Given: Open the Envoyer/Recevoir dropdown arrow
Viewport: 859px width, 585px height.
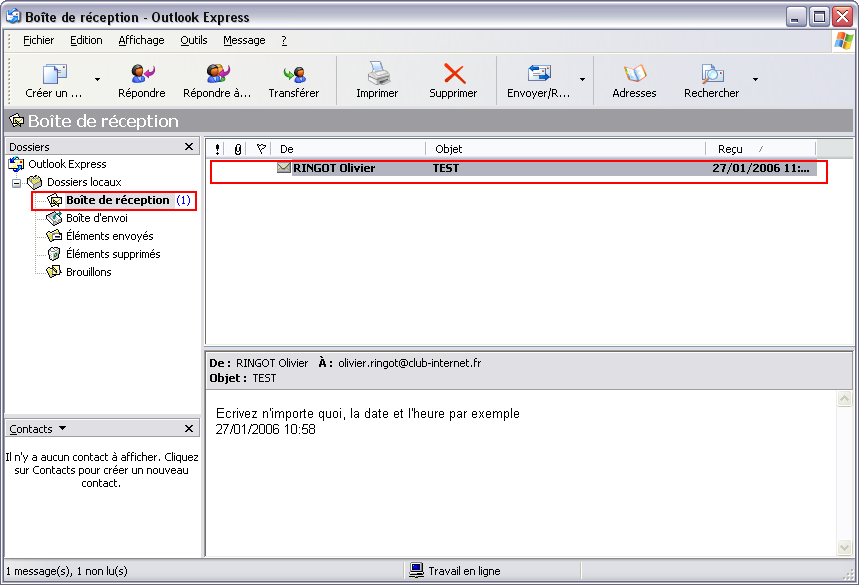Looking at the screenshot, I should pyautogui.click(x=582, y=80).
